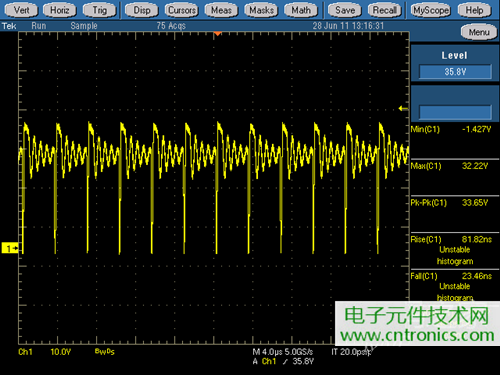Click the yellow trigger level arrow

403,108
